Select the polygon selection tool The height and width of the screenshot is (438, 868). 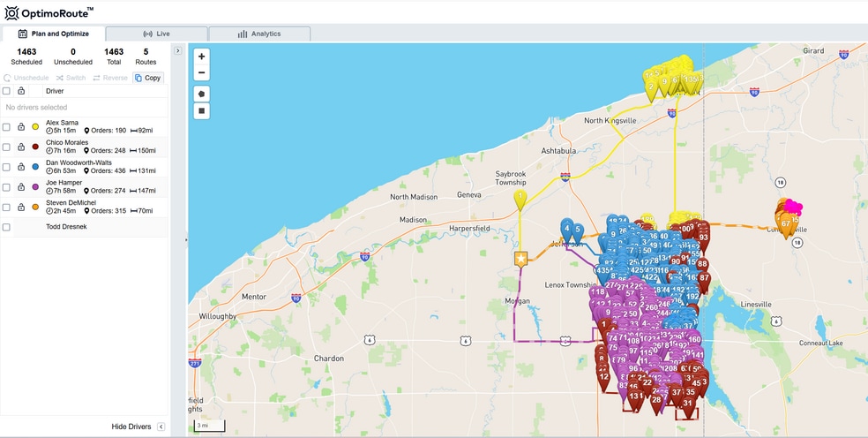point(201,94)
